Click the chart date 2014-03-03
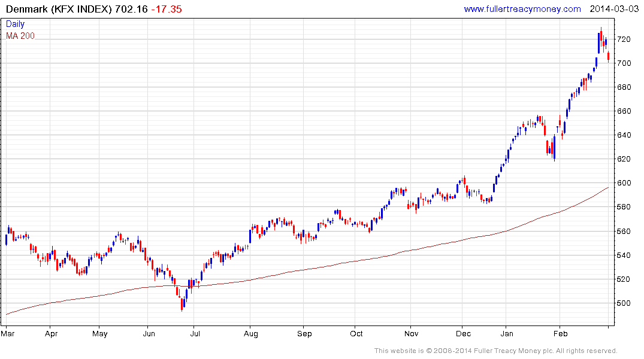 point(614,9)
